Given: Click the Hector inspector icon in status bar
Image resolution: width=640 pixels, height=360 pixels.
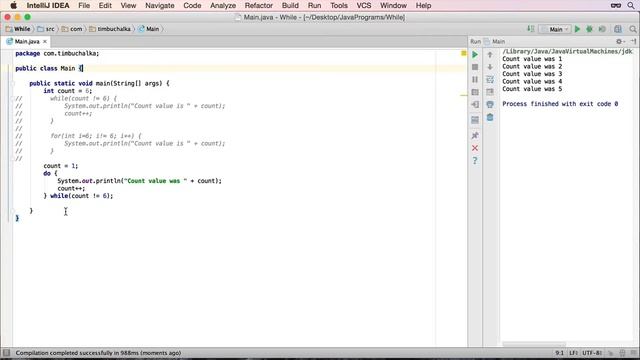Looking at the screenshot, I should pyautogui.click(x=622, y=353).
